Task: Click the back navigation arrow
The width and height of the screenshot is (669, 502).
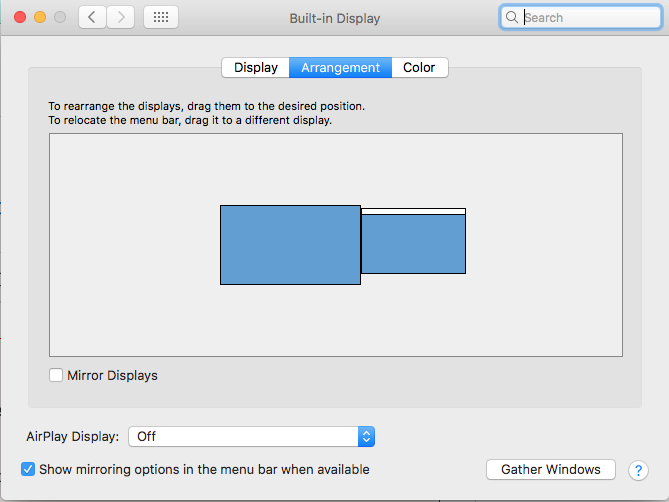Action: point(92,17)
